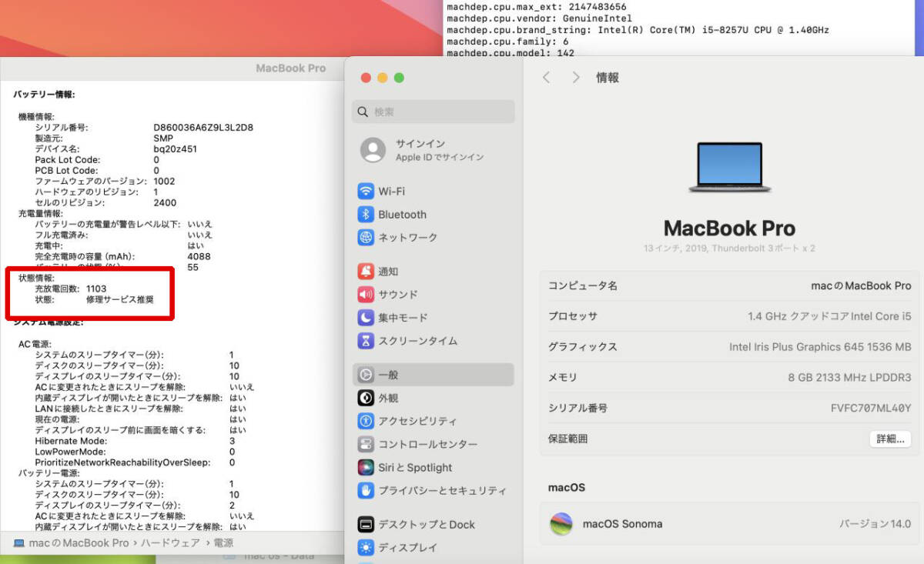
Task: Close the System Settings window
Action: pos(366,78)
